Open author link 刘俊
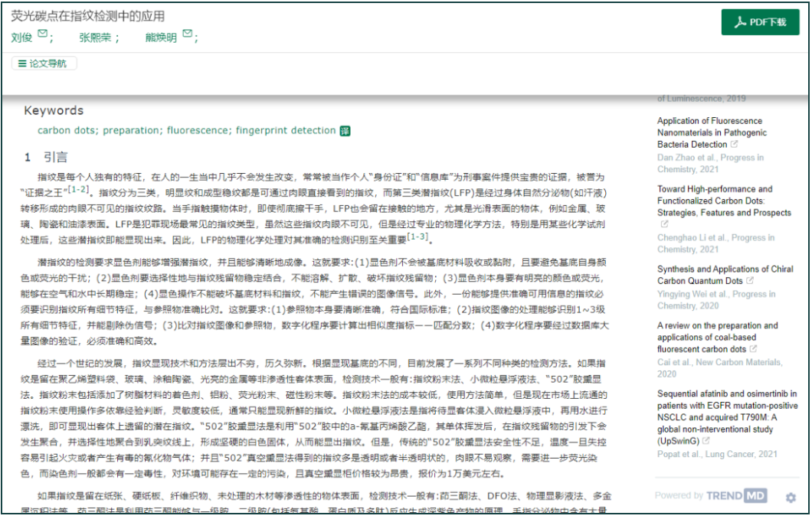 coord(21,38)
